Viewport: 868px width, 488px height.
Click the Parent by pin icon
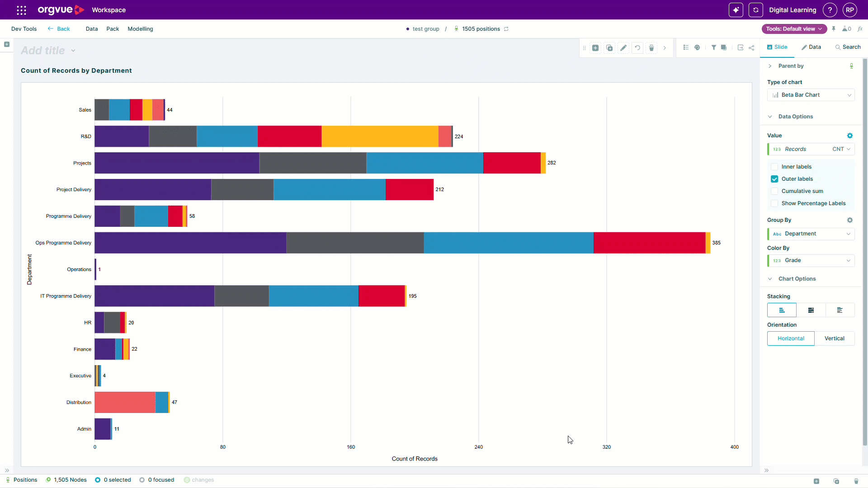pyautogui.click(x=851, y=66)
